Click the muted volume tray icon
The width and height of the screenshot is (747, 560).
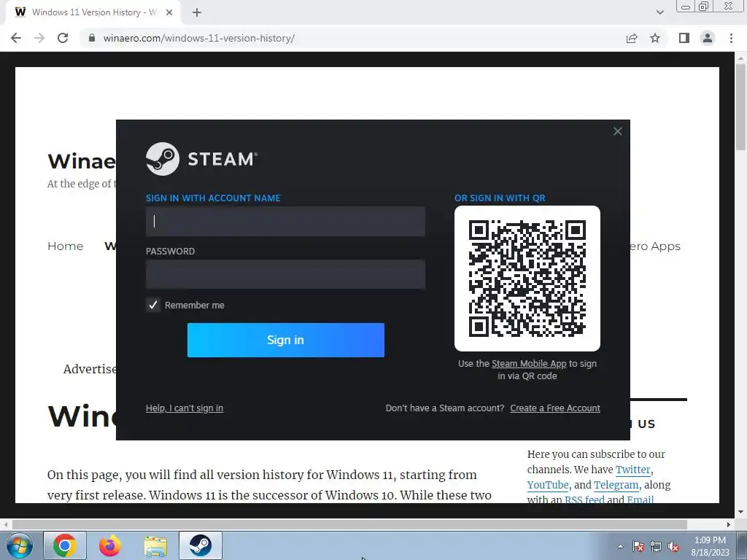(673, 546)
